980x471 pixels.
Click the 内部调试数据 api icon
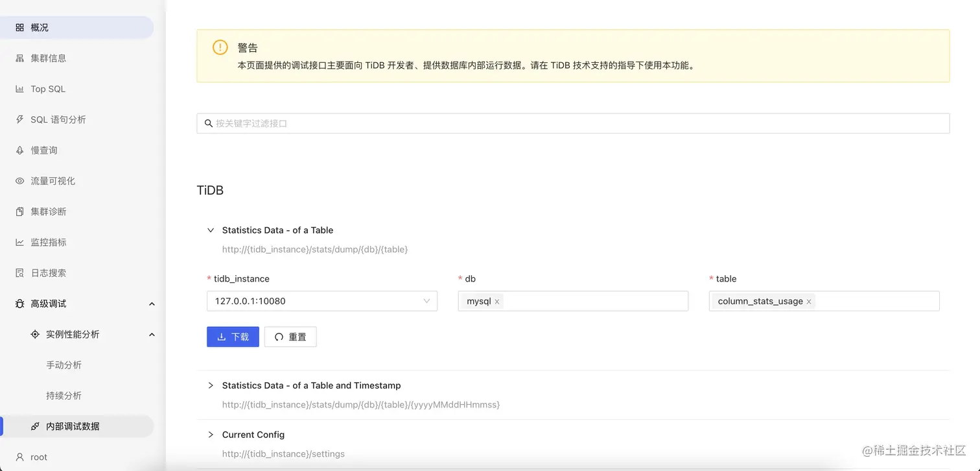pos(35,426)
